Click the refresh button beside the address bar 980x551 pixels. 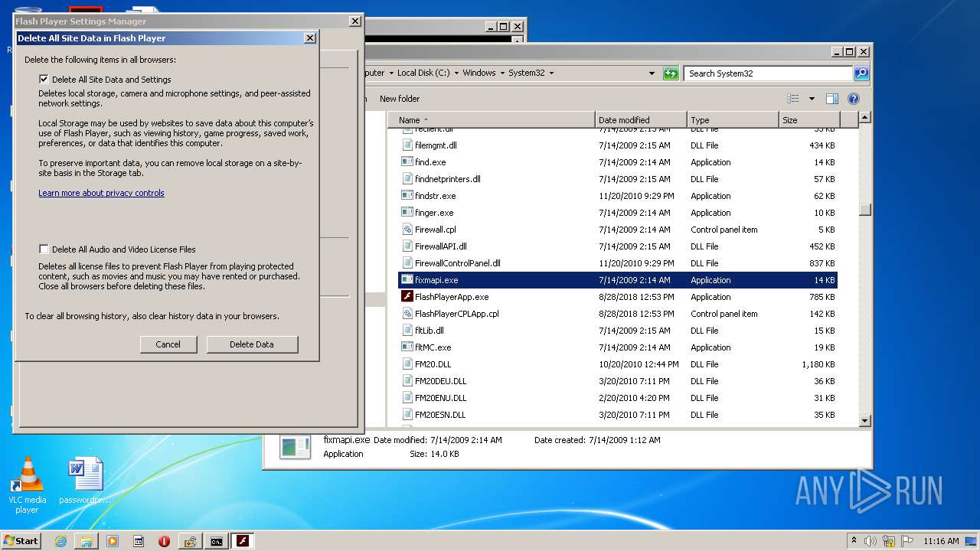[x=671, y=73]
